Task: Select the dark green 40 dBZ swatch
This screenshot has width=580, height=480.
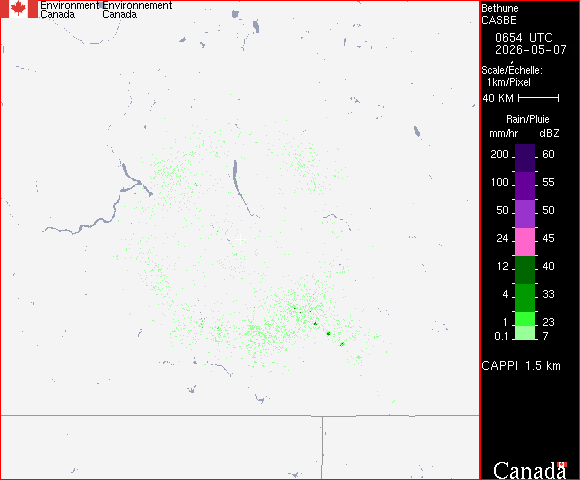Action: click(x=525, y=270)
